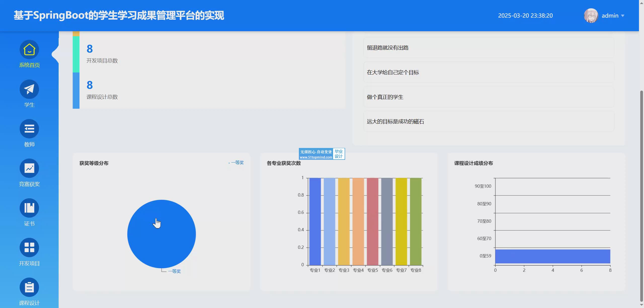Select the 开发项目 grid icon
This screenshot has height=308, width=644.
click(29, 248)
